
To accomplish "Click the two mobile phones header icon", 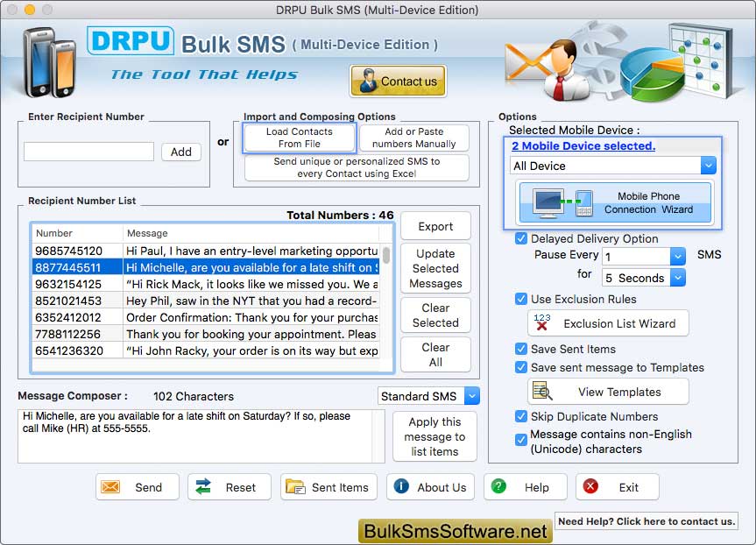I will pos(49,63).
